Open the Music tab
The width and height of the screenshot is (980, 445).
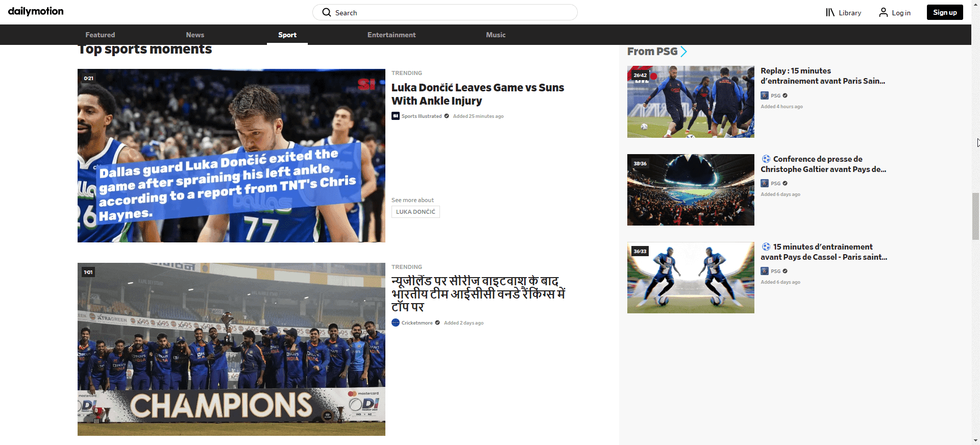point(496,35)
